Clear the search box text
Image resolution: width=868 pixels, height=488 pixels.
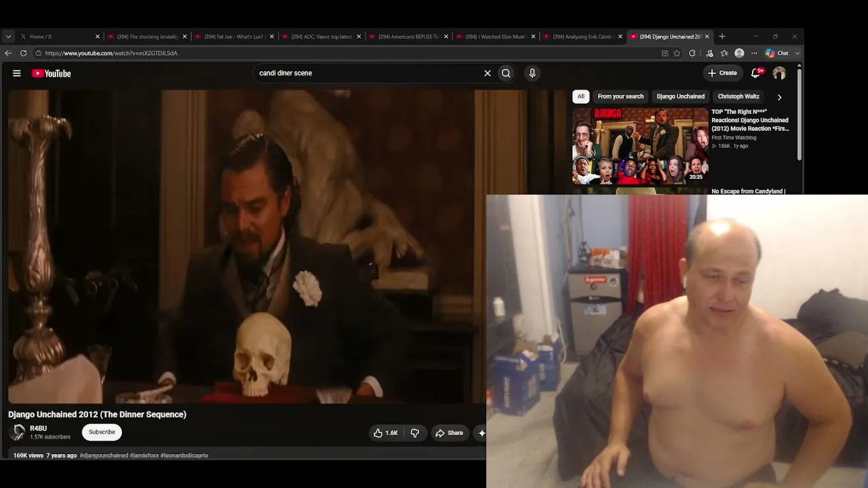point(487,73)
